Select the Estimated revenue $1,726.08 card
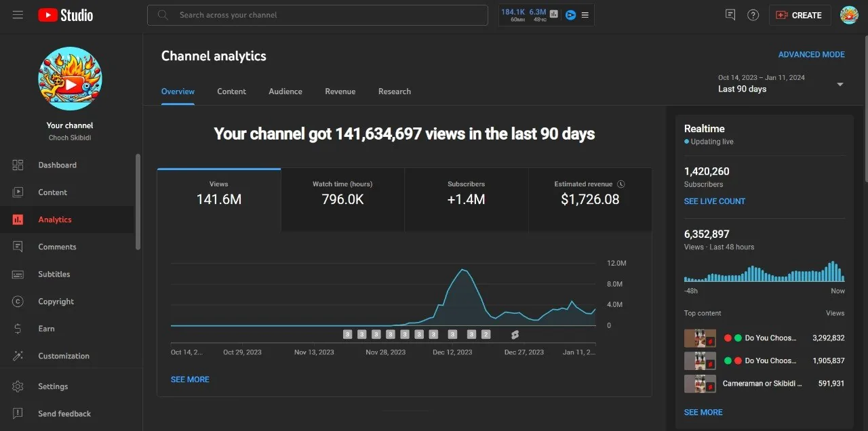Image resolution: width=868 pixels, height=431 pixels. tap(590, 199)
